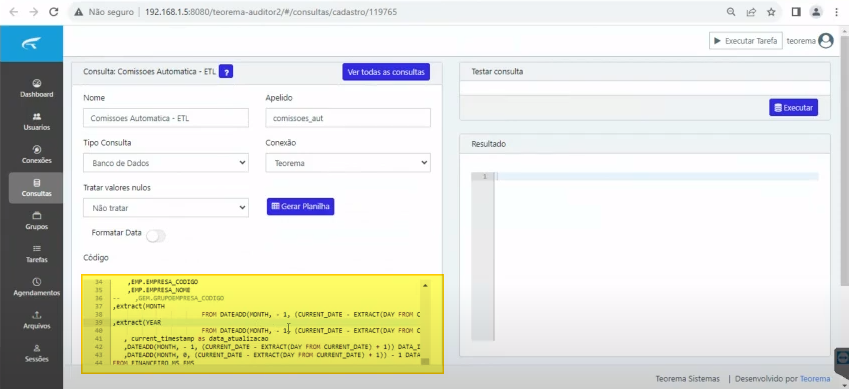The height and width of the screenshot is (389, 849).
Task: Click the commented line 36 GEM.GRUPOEMPRESA_CODIGO
Action: [x=168, y=298]
